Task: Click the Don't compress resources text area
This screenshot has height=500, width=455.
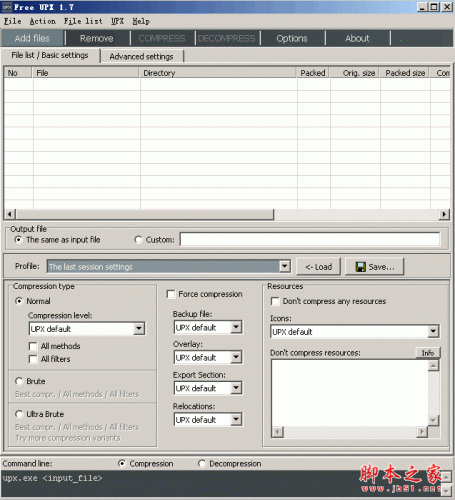Action: tap(350, 393)
